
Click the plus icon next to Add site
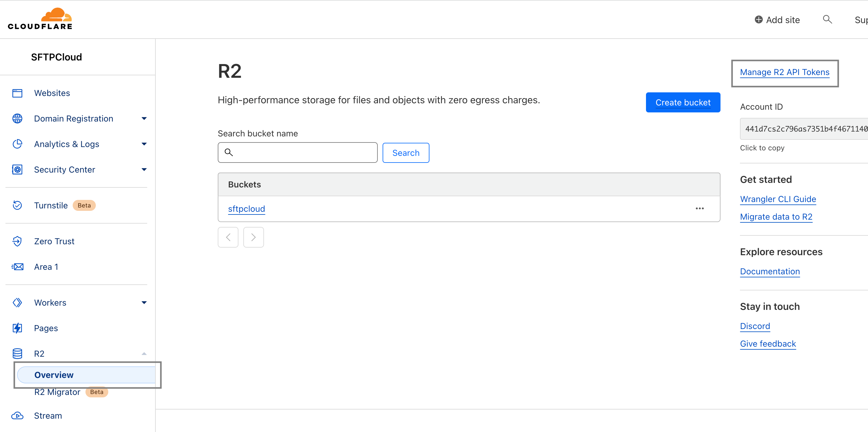(759, 20)
